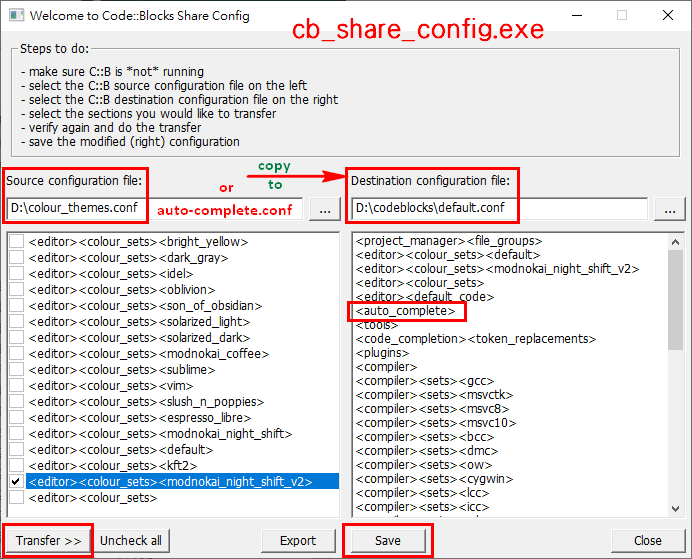Toggle the sublime colour set checkbox
The width and height of the screenshot is (692, 559).
[x=16, y=370]
